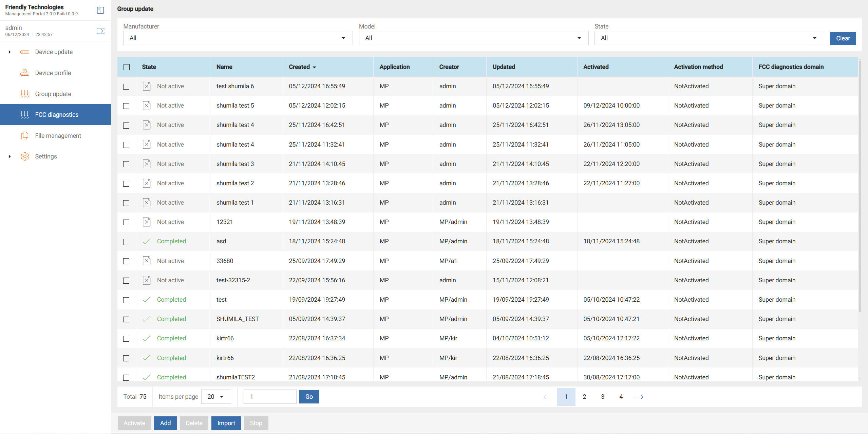
Task: Click the name 'kirtr66' created 16:37:34
Action: (x=225, y=338)
